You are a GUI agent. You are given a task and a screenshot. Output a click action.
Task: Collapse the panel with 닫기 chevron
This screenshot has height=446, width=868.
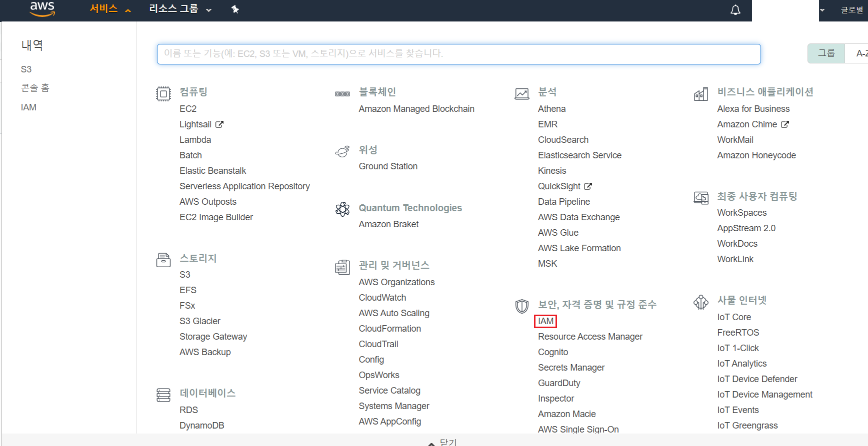pyautogui.click(x=442, y=443)
